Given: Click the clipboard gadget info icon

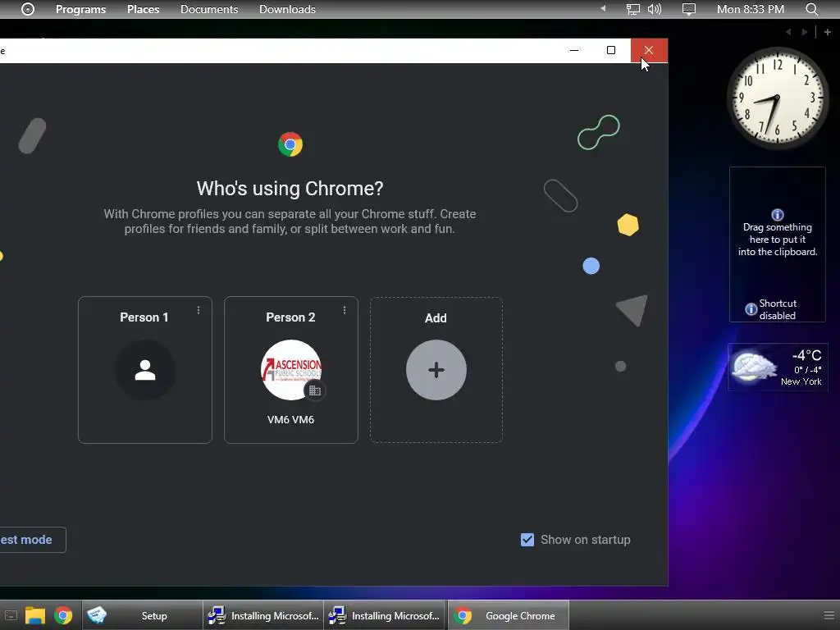Looking at the screenshot, I should tap(778, 215).
